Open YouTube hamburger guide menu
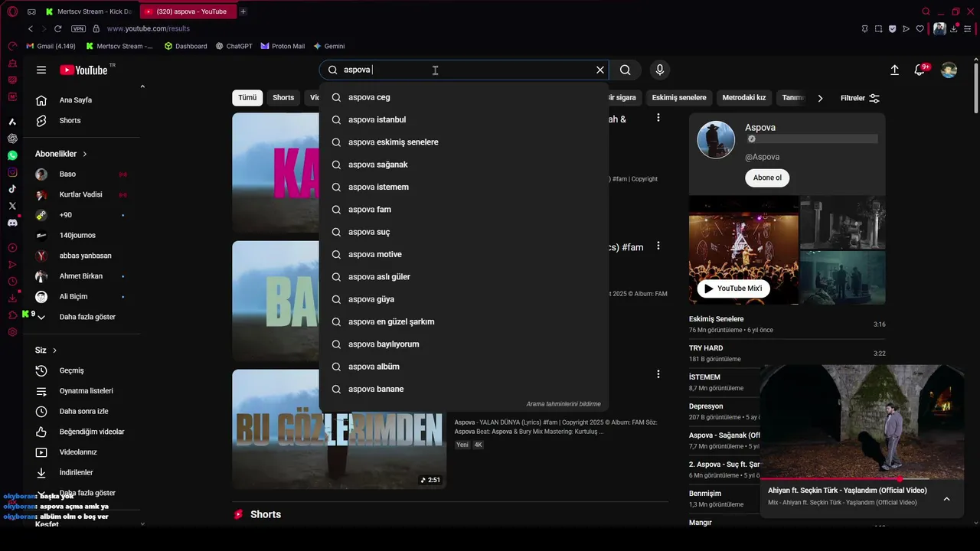This screenshot has width=980, height=551. point(41,70)
